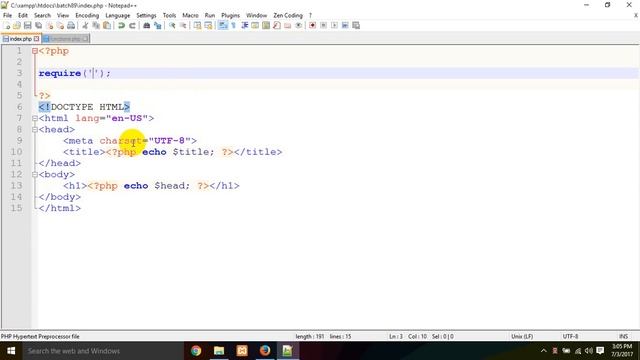Click the Close All toolbar icon
The width and height of the screenshot is (640, 360).
(60, 25)
